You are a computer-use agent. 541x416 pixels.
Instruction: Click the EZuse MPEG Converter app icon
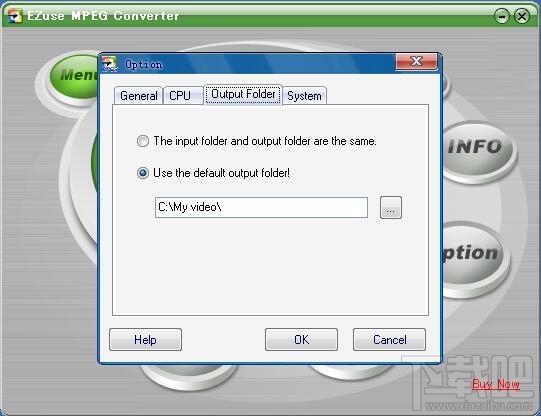click(15, 16)
